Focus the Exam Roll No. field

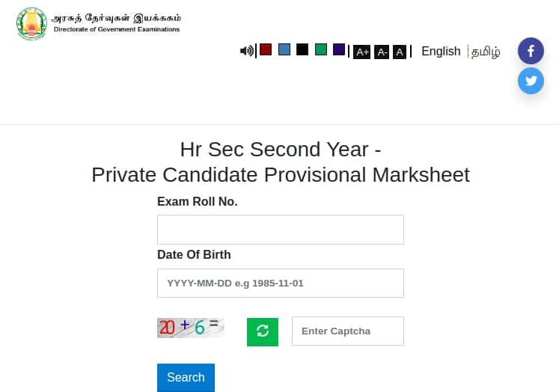click(x=281, y=230)
